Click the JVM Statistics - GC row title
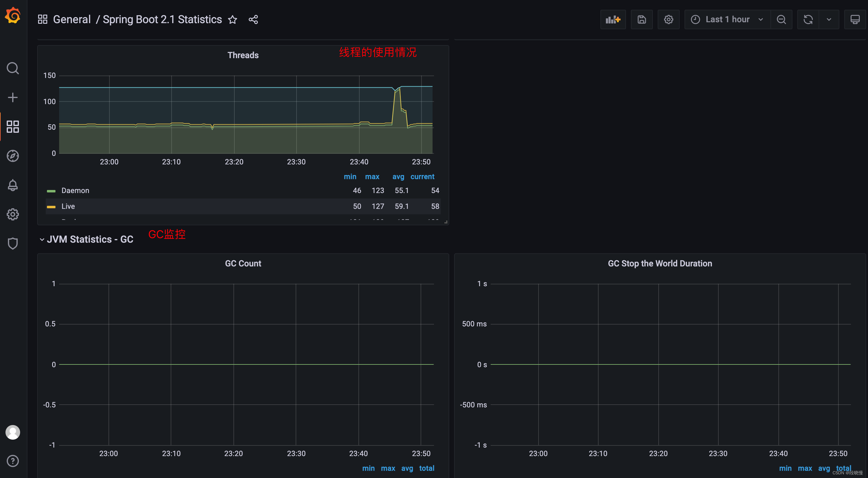868x478 pixels. click(90, 239)
